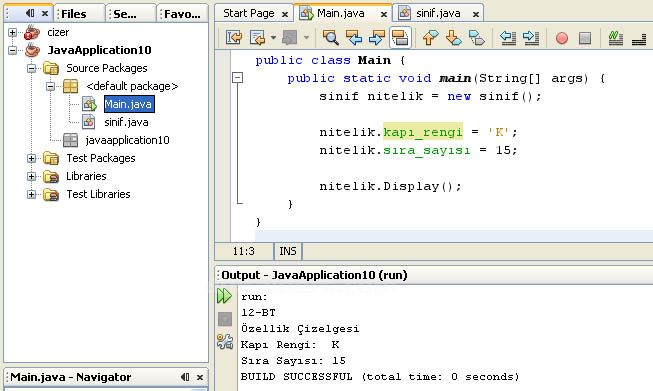Close the Main.java editor tab
Image resolution: width=653 pixels, height=391 pixels.
pos(384,14)
